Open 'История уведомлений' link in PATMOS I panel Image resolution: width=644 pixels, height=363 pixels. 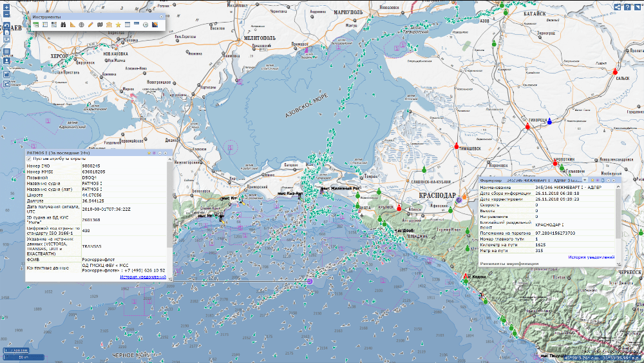click(142, 277)
